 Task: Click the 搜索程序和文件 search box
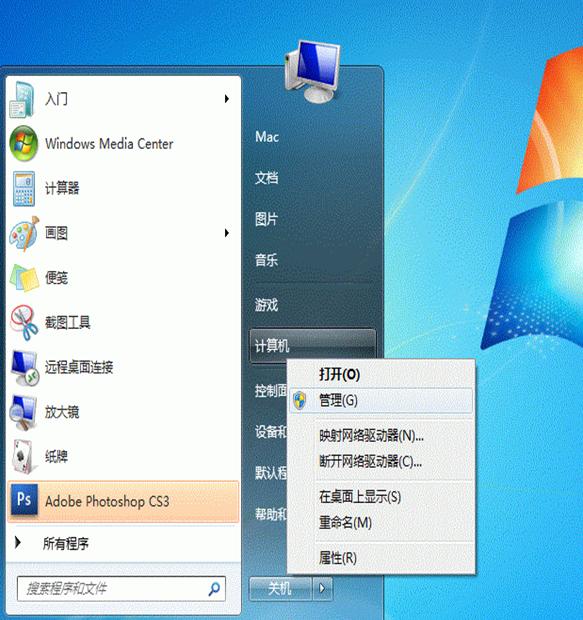(121, 589)
